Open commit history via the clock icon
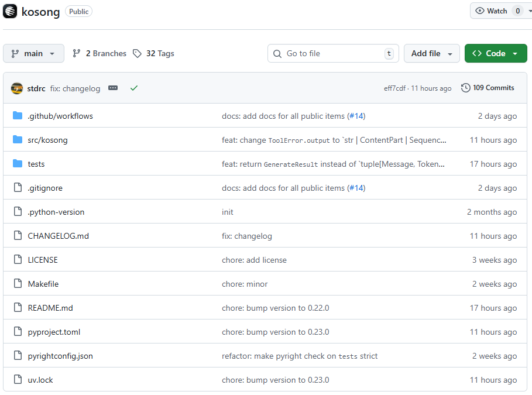The width and height of the screenshot is (532, 395). [465, 88]
